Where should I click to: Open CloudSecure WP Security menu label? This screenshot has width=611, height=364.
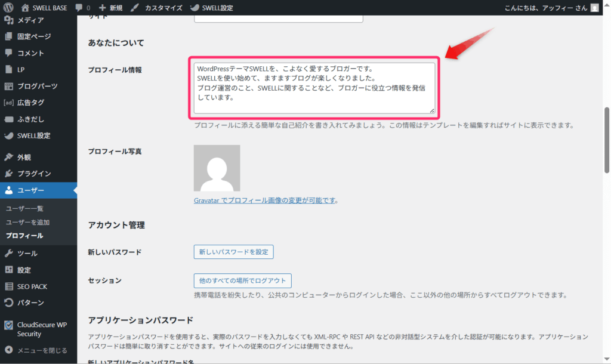point(42,329)
